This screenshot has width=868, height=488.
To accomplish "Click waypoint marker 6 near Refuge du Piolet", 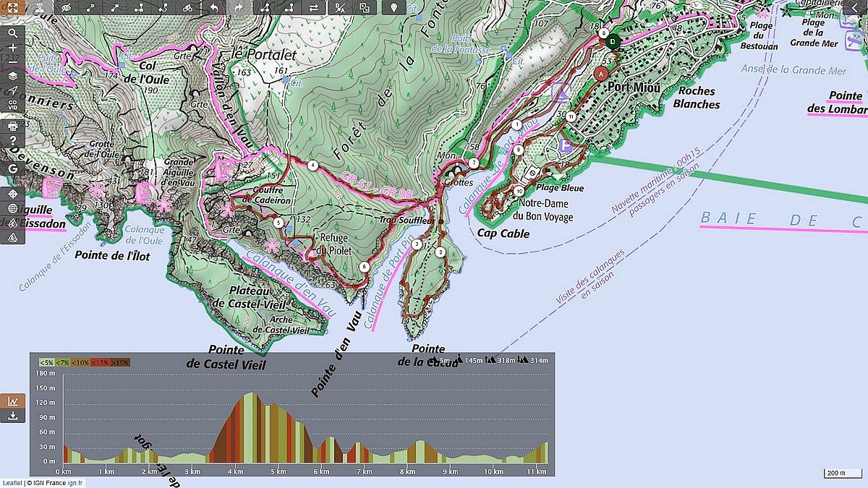I will click(364, 267).
